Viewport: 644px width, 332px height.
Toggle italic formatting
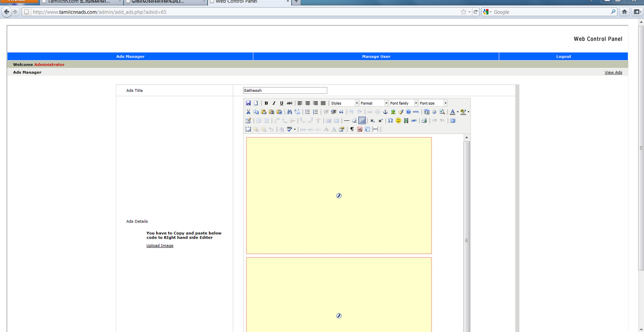pos(274,103)
